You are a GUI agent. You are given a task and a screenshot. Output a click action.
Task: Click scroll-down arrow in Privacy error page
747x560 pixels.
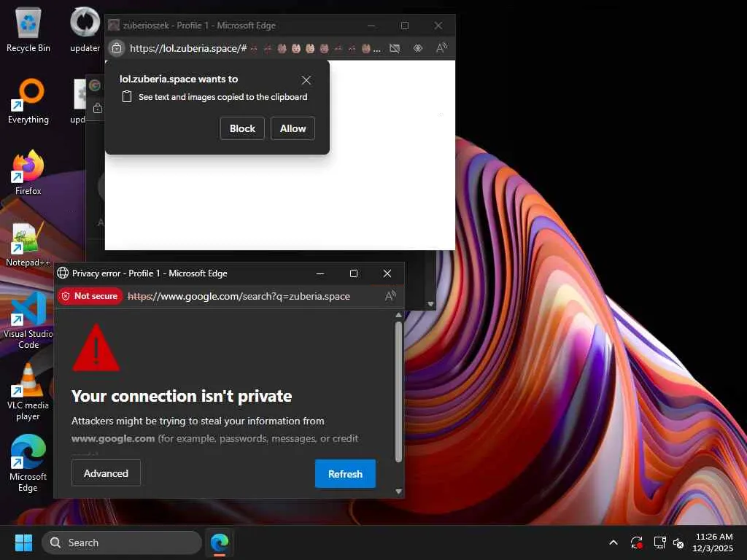point(399,491)
